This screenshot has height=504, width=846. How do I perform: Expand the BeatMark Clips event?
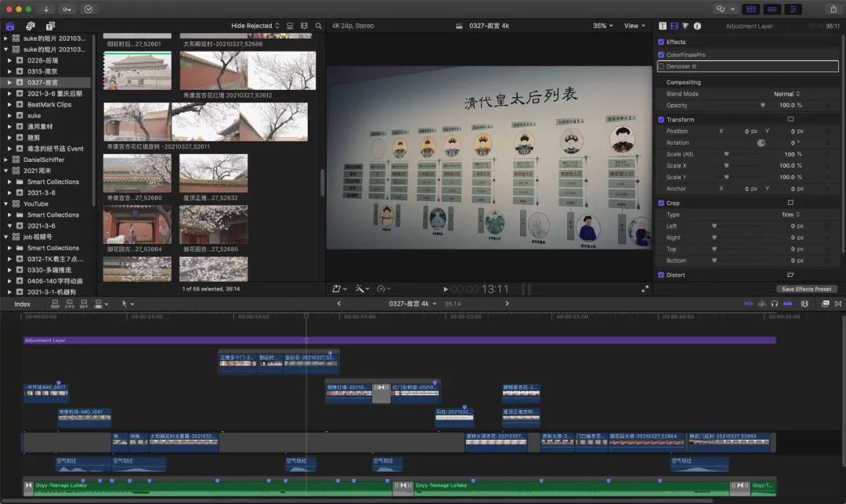click(x=9, y=105)
